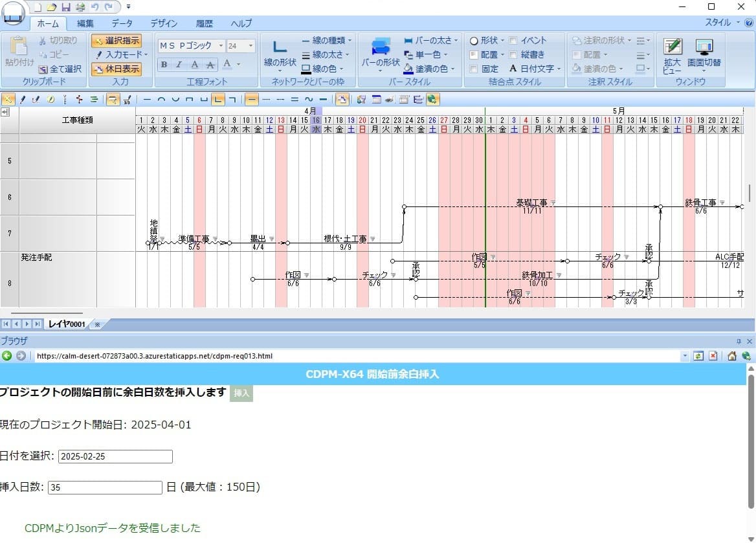Image resolution: width=756 pixels, height=543 pixels.
Task: Click the browser home icon
Action: (732, 356)
